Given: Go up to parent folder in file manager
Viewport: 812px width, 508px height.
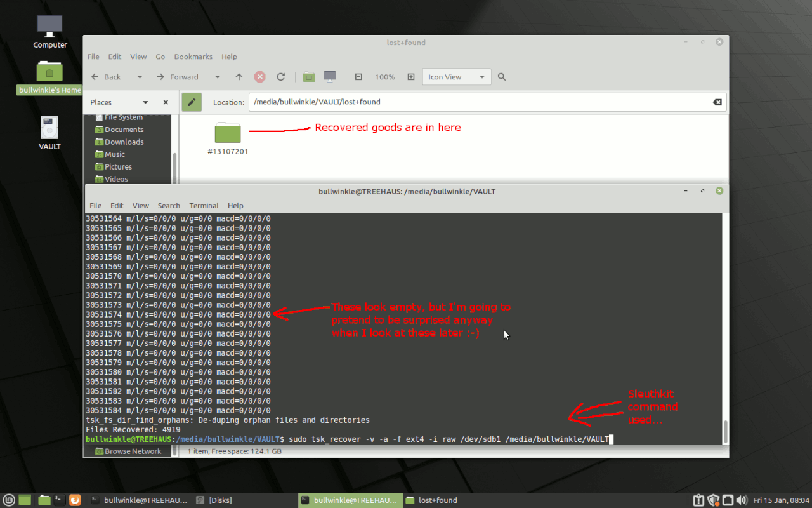Looking at the screenshot, I should pyautogui.click(x=239, y=77).
